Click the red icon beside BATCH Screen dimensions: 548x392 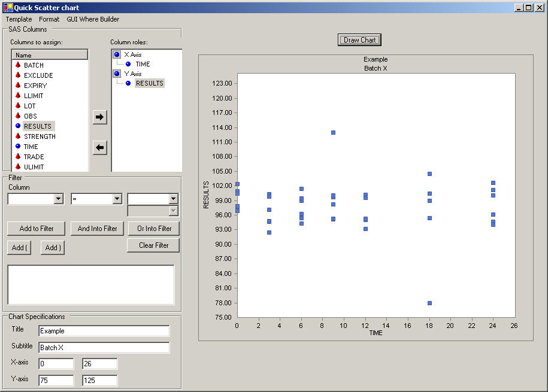click(18, 65)
